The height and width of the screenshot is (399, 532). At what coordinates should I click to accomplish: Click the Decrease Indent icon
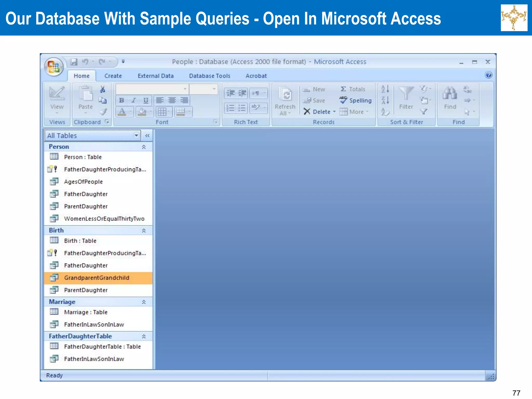coord(230,93)
